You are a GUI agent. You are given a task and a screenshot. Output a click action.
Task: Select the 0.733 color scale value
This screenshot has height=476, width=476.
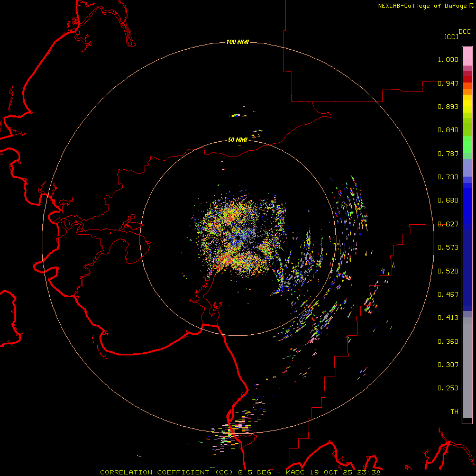tap(448, 177)
